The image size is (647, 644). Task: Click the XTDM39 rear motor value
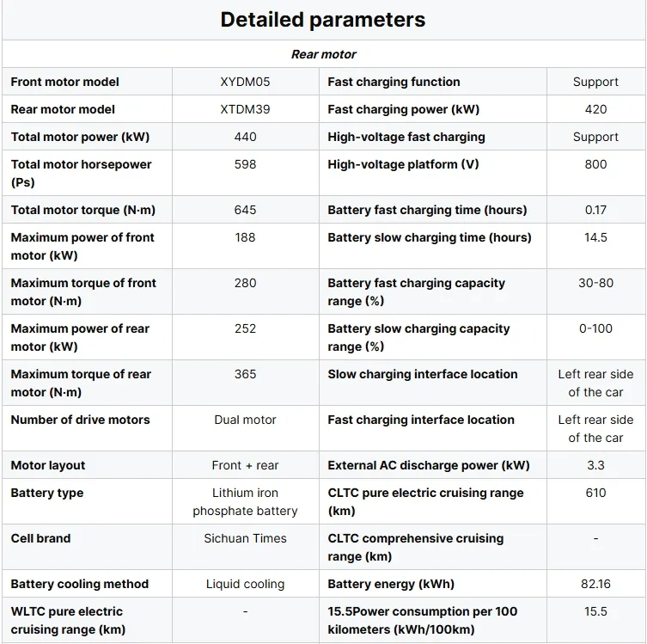click(x=245, y=109)
